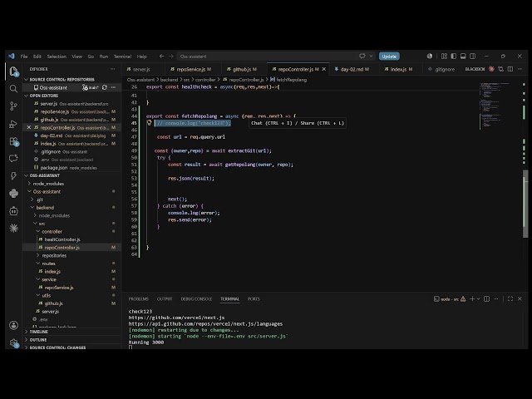
Task: Open Source Control view in activity bar
Action: point(13,106)
